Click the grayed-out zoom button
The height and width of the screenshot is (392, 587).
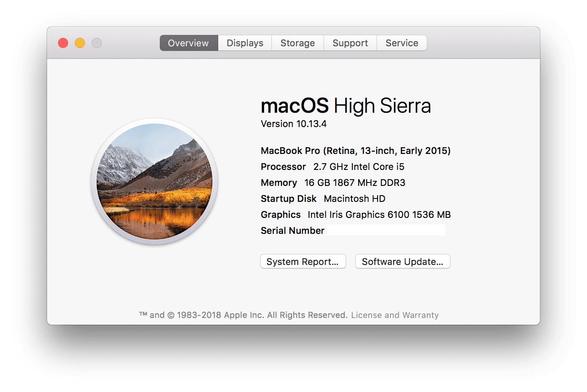pyautogui.click(x=96, y=42)
